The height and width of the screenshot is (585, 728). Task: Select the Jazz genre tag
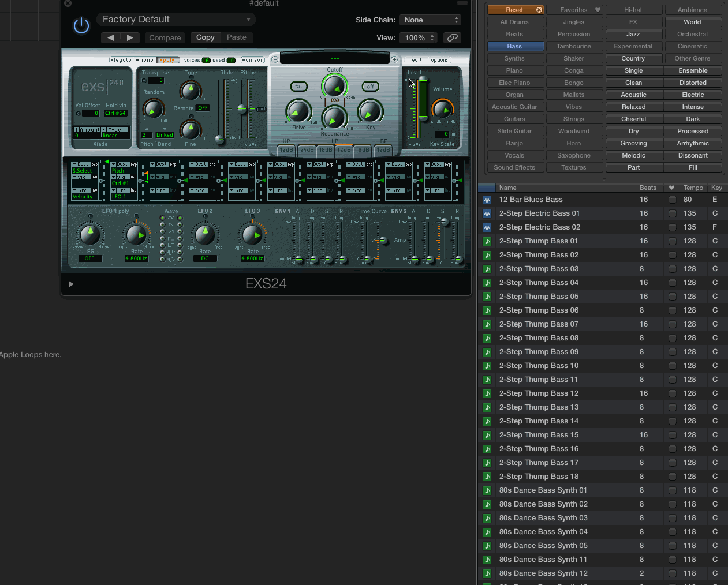coord(633,34)
